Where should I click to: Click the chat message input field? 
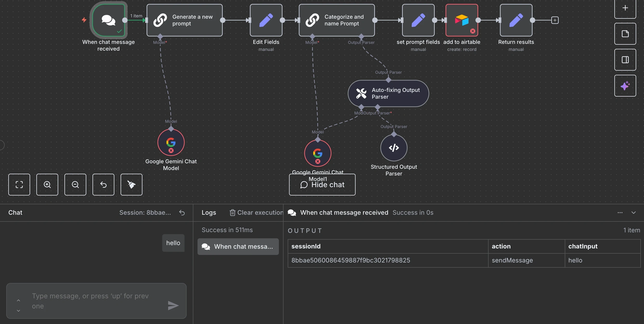pos(94,301)
